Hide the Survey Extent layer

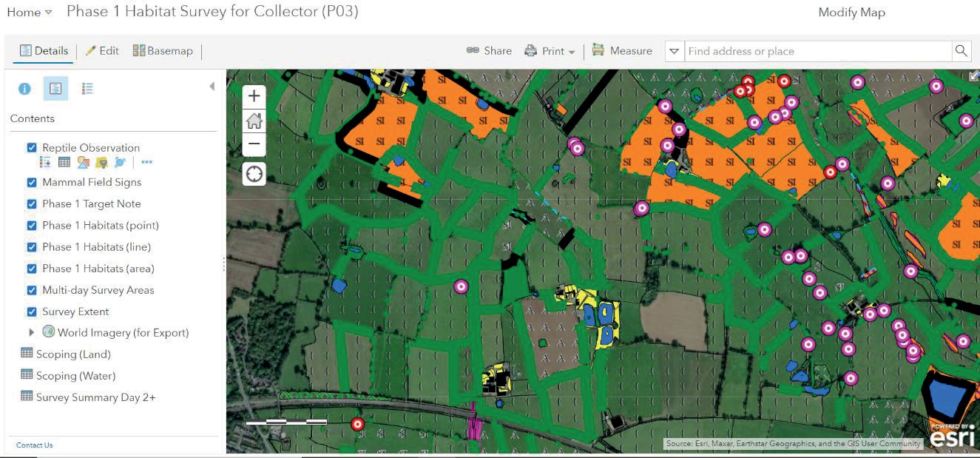click(32, 311)
